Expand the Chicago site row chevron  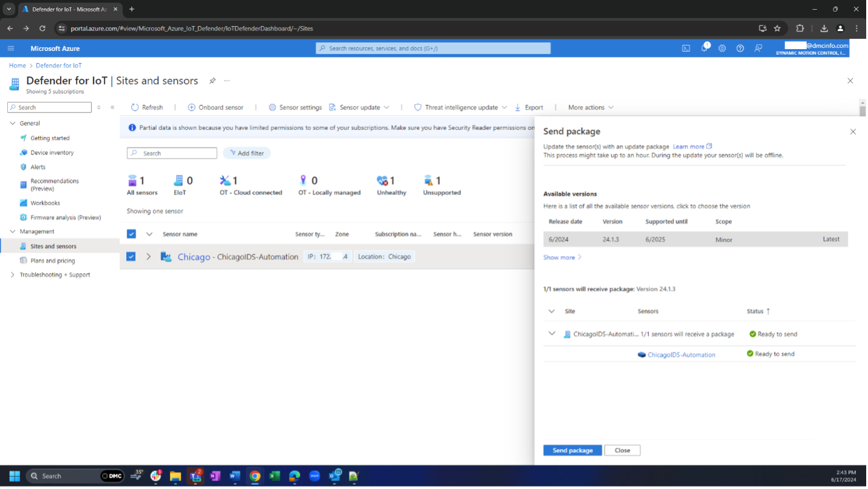pyautogui.click(x=149, y=257)
